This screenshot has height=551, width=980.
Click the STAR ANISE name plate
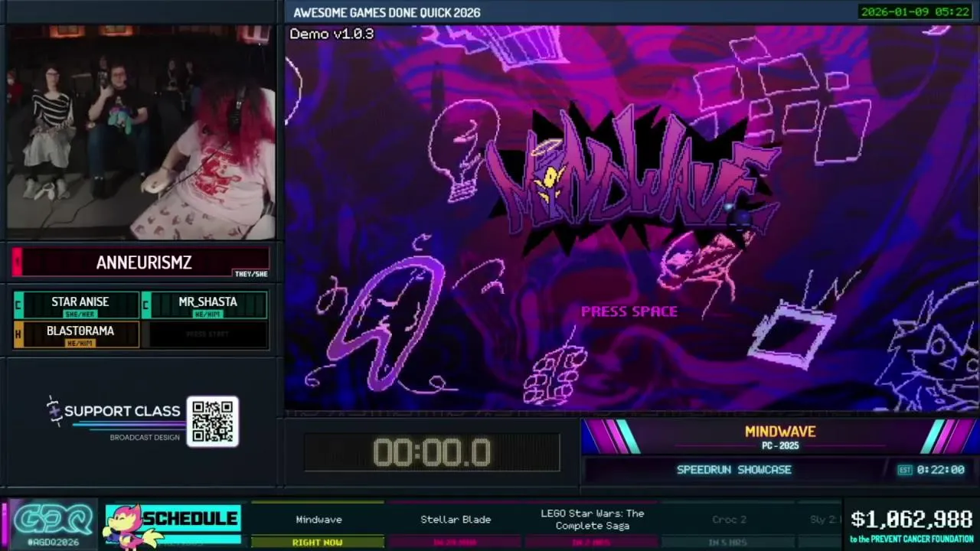point(80,305)
